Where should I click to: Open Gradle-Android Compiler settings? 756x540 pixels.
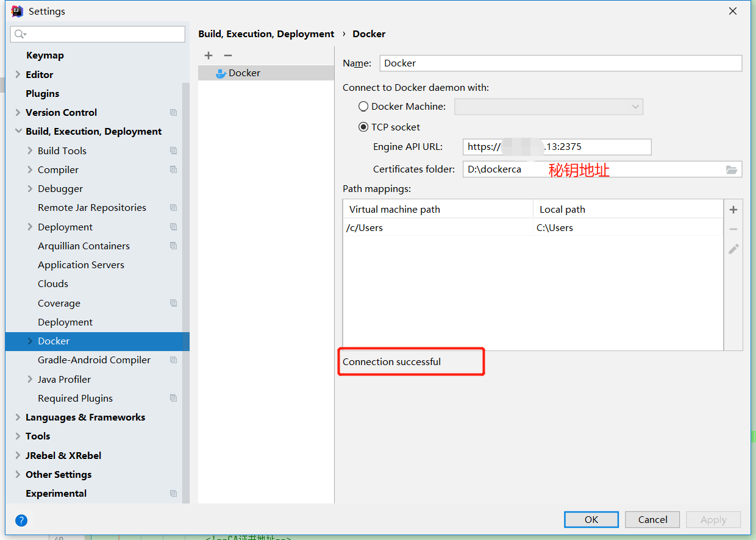coord(94,360)
